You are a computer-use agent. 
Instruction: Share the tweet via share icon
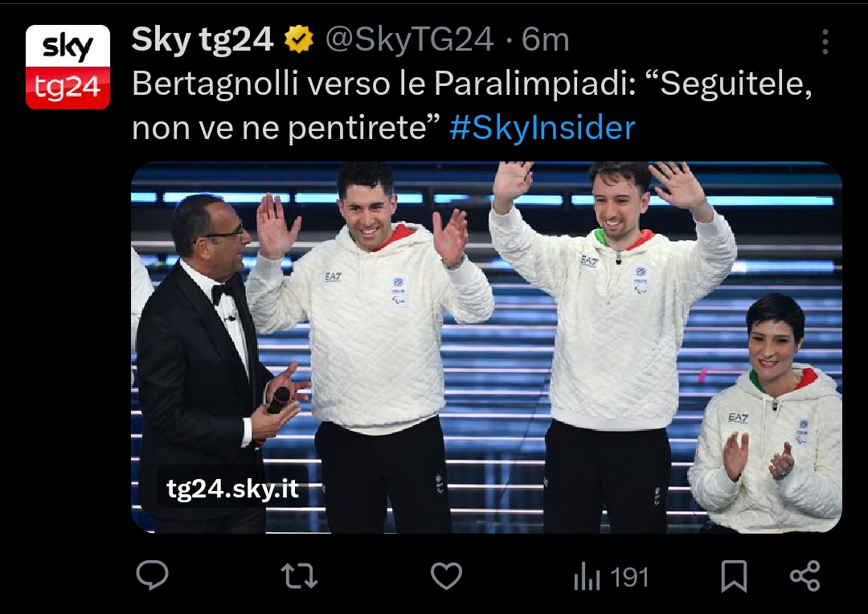[805, 575]
